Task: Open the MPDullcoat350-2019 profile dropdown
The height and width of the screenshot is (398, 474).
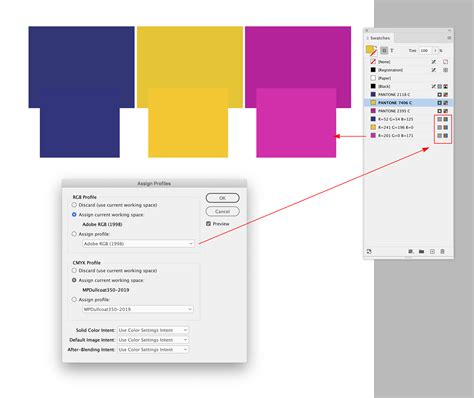Action: [x=138, y=309]
